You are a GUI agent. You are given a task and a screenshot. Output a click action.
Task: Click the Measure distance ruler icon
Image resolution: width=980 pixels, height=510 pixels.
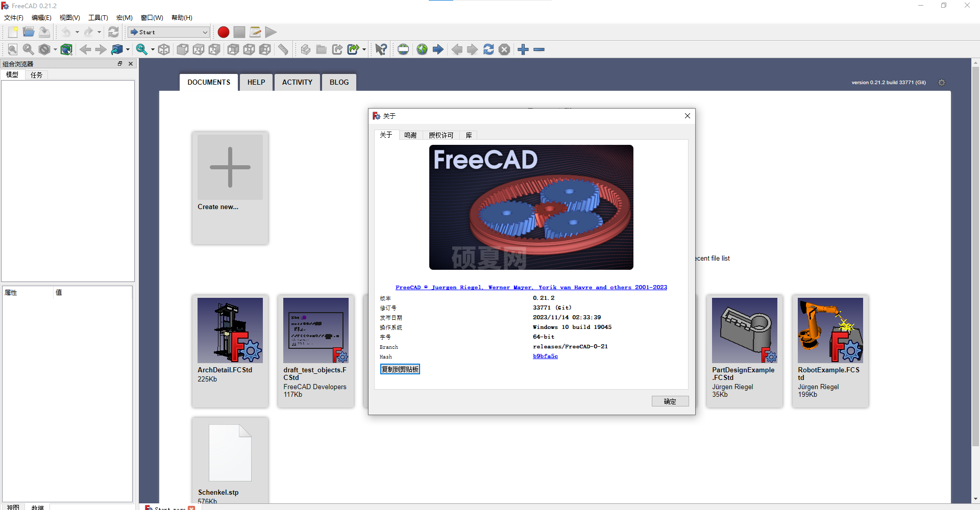click(283, 49)
